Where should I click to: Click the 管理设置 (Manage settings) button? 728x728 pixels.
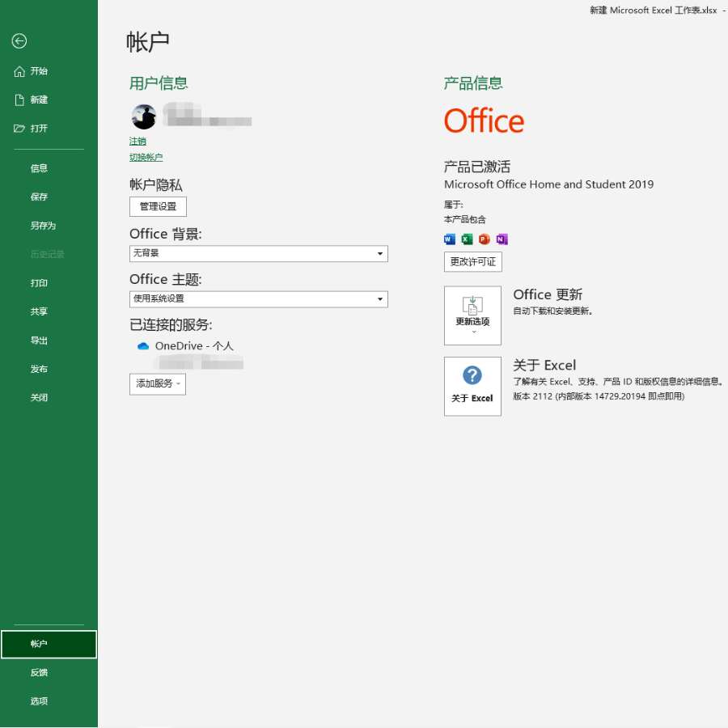pyautogui.click(x=158, y=206)
